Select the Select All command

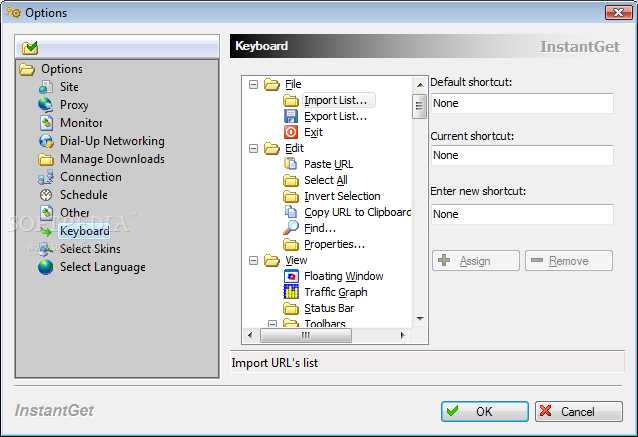(326, 180)
